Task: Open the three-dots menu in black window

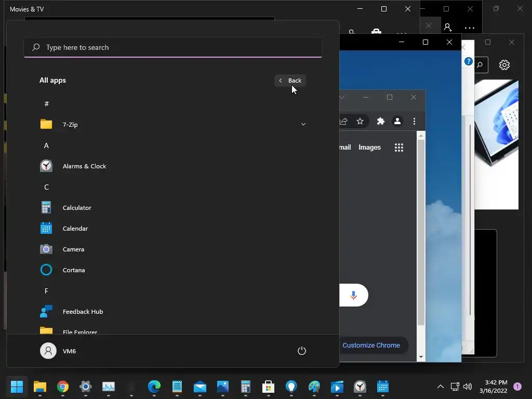Action: (470, 28)
